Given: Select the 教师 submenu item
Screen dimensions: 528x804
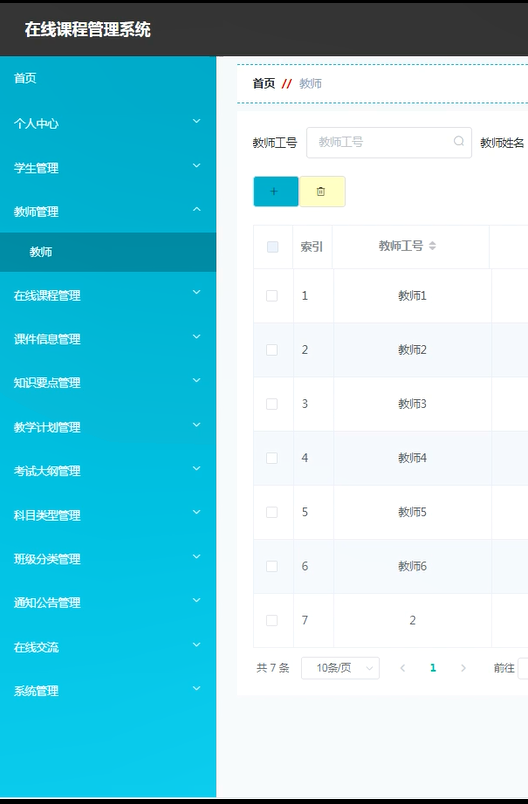Looking at the screenshot, I should [x=108, y=252].
